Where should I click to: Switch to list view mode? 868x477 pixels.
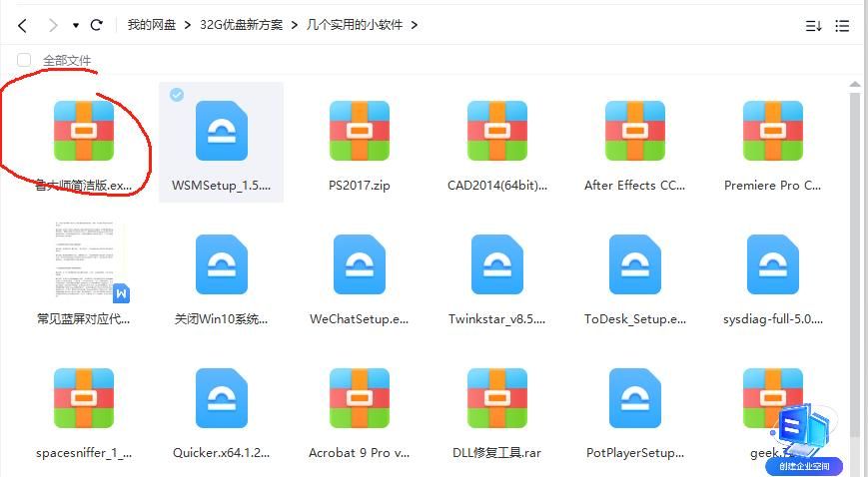pos(843,26)
